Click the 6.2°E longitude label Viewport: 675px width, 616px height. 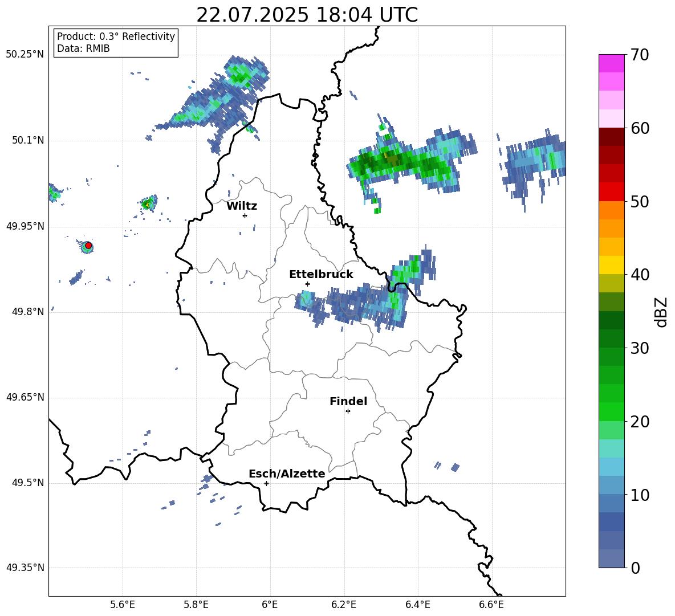tap(344, 605)
